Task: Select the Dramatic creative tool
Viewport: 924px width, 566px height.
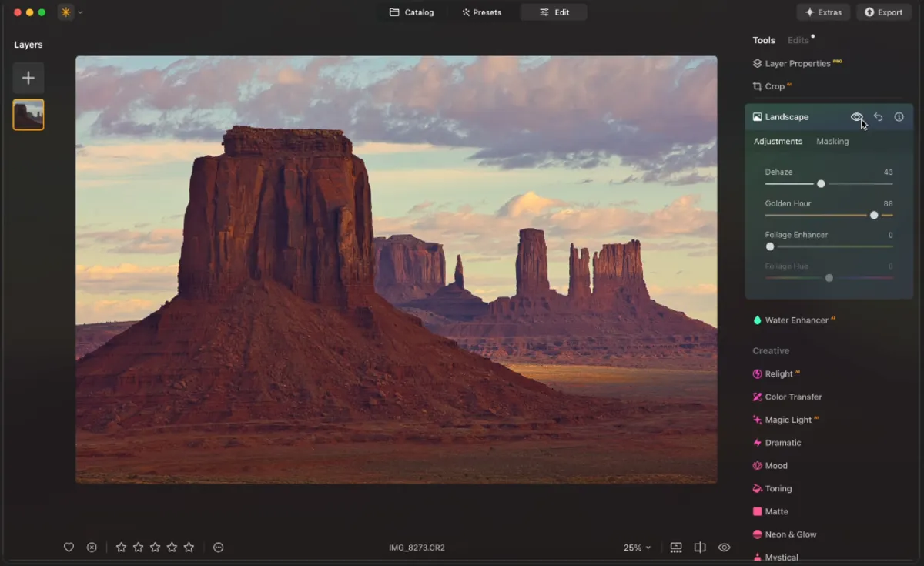Action: pos(781,442)
